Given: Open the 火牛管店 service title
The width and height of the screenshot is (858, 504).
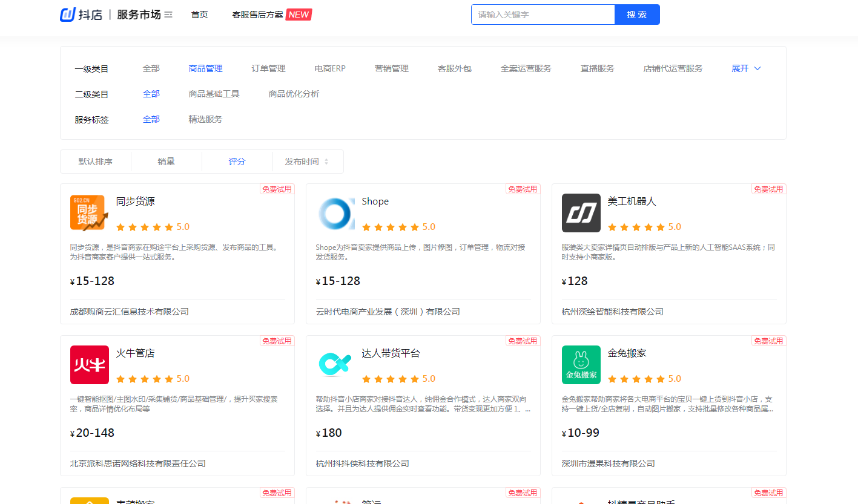Looking at the screenshot, I should (x=136, y=353).
